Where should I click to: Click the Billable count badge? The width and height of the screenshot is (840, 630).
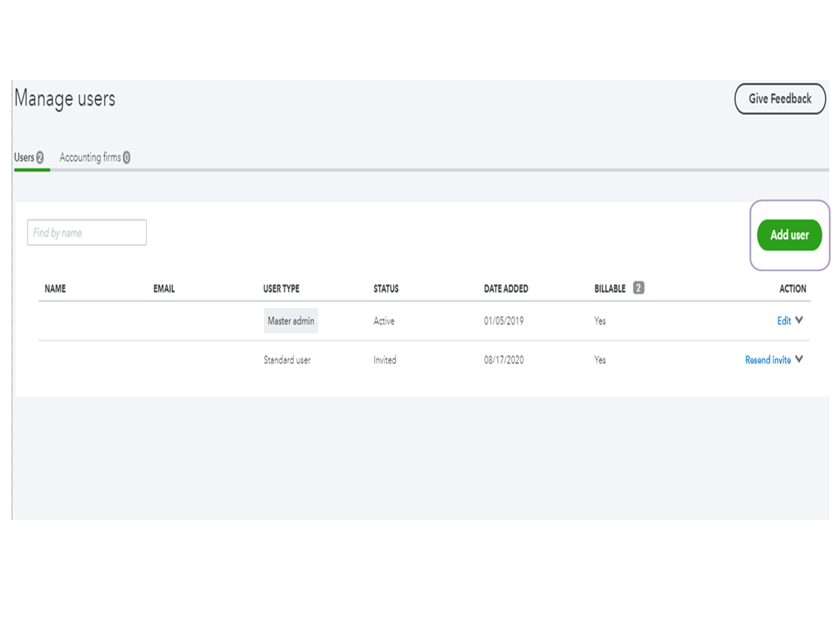point(640,288)
